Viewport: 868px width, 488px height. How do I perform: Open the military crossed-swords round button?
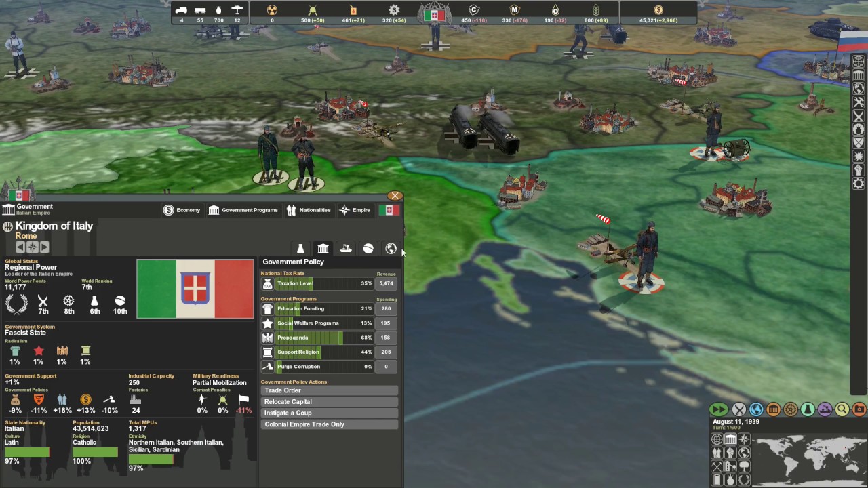[739, 409]
